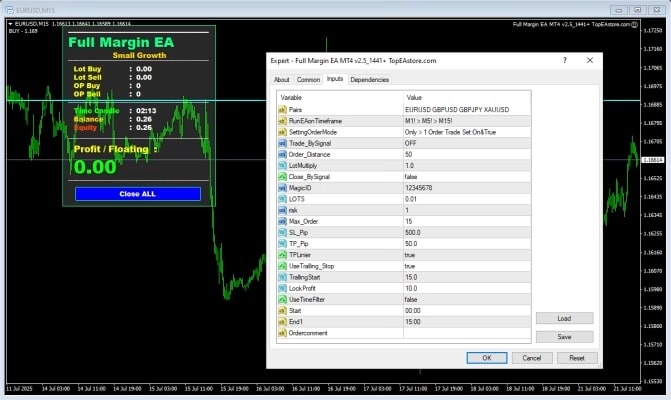
Task: Edit the Max_Order value 15
Action: [467, 221]
